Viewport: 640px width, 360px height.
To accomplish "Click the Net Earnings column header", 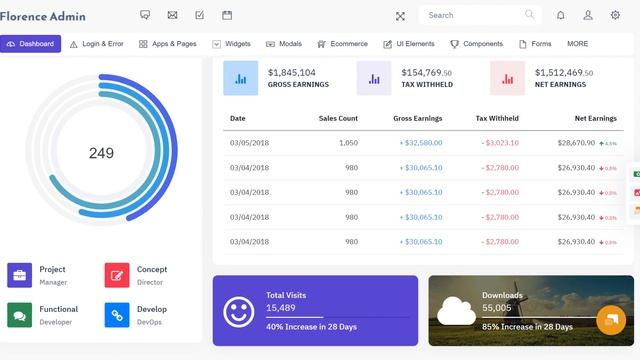I will pyautogui.click(x=596, y=118).
